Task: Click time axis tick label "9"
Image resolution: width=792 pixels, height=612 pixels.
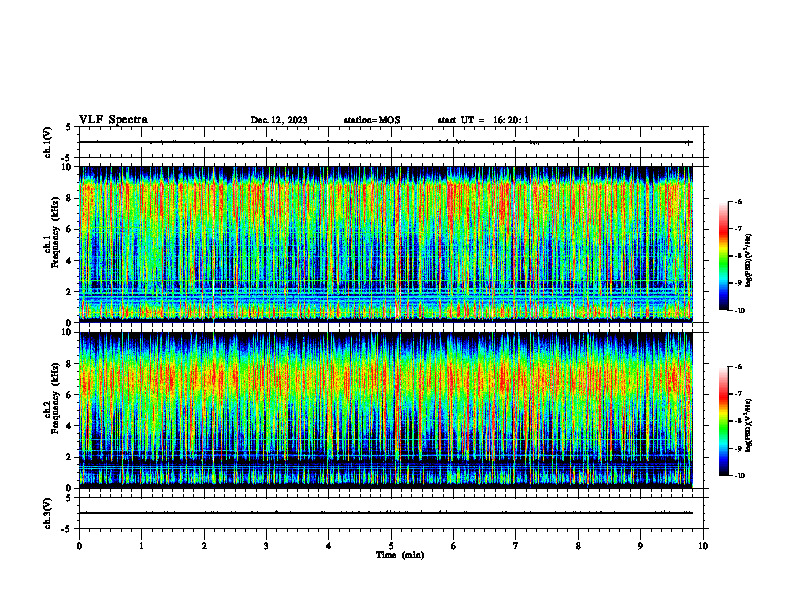Action: click(x=640, y=546)
